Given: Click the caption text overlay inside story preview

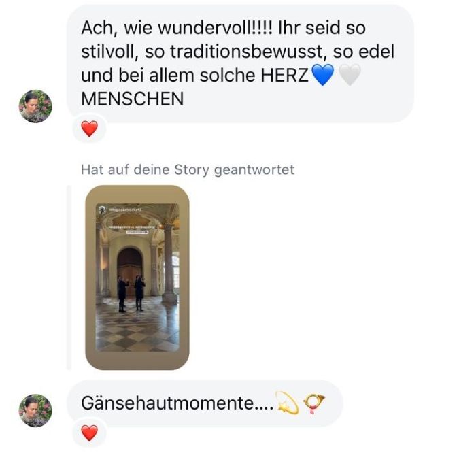Looking at the screenshot, I should [132, 227].
